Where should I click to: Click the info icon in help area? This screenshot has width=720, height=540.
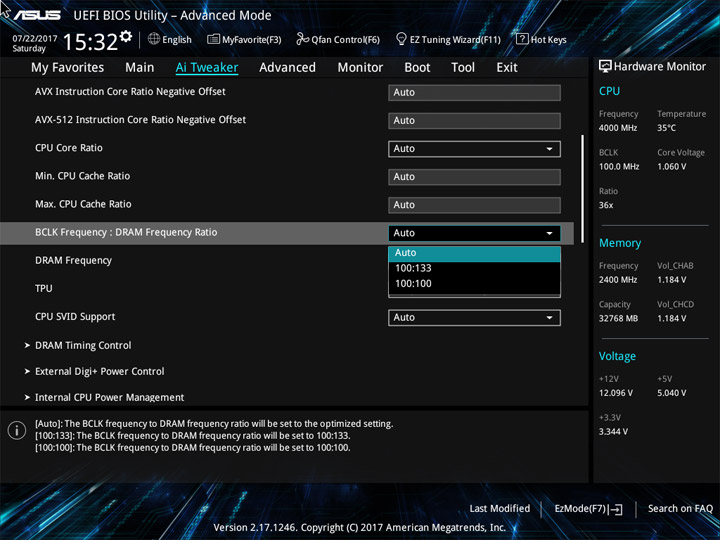[17, 430]
